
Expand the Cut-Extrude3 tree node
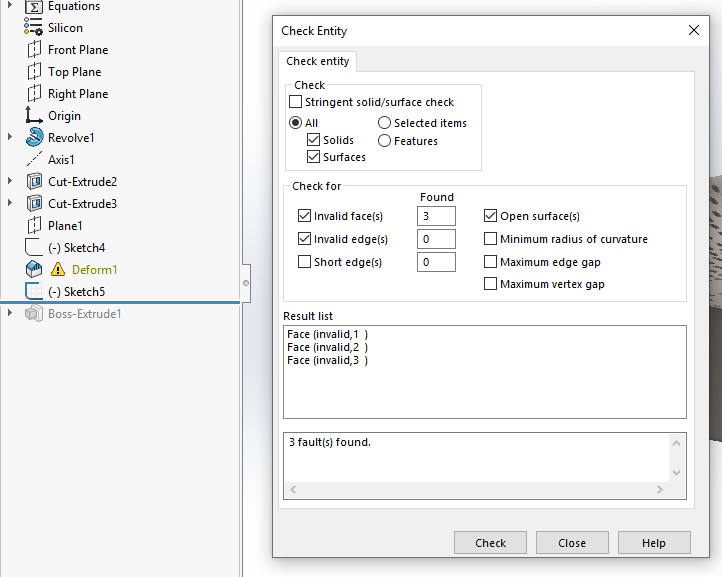pyautogui.click(x=10, y=204)
